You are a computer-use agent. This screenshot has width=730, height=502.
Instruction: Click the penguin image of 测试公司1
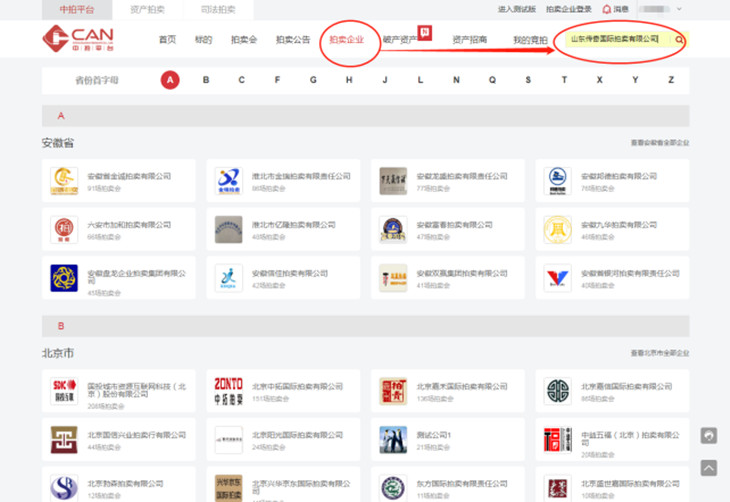click(x=393, y=439)
